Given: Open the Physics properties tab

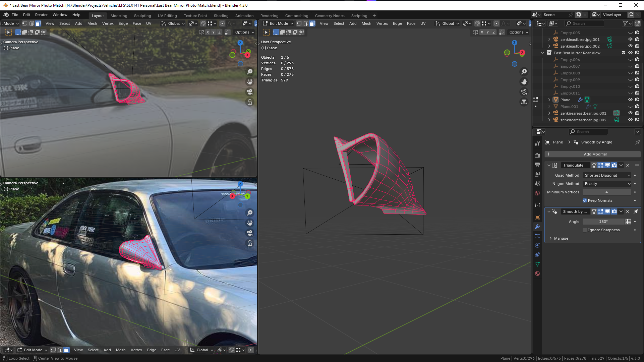Looking at the screenshot, I should coord(537,245).
